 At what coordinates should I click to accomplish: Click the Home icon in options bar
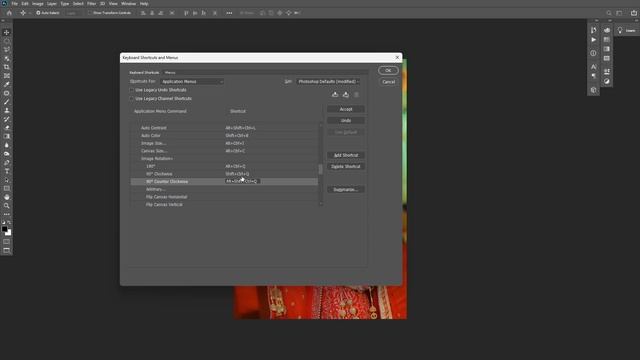[9, 13]
